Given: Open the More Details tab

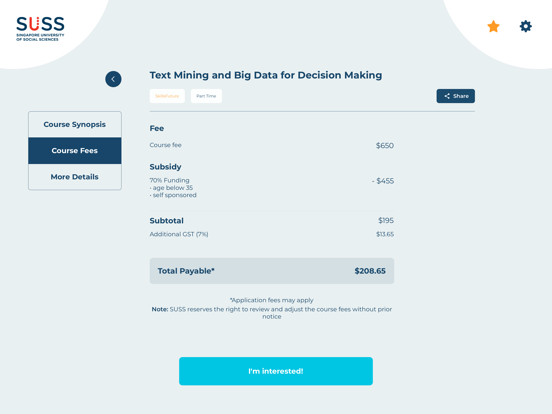Looking at the screenshot, I should 75,177.
